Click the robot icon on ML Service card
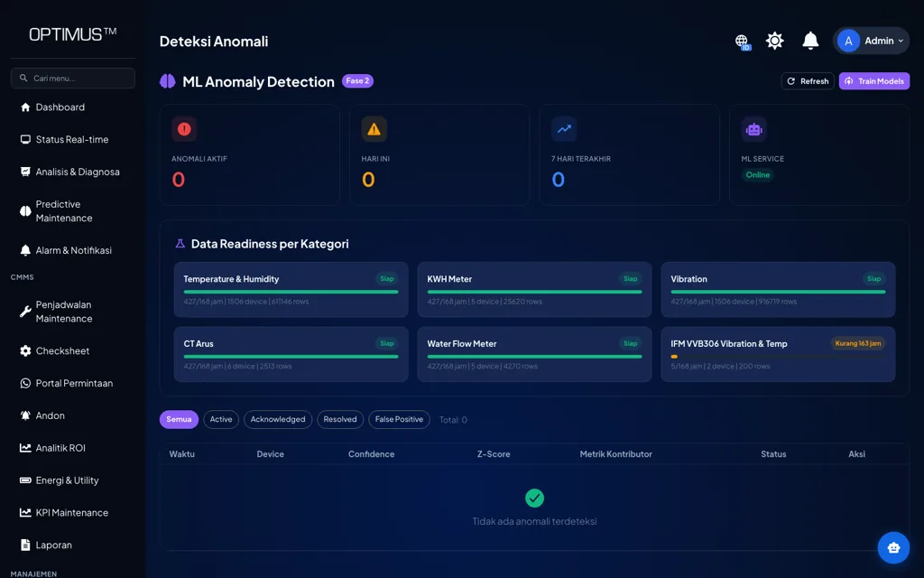The image size is (924, 578). 753,129
